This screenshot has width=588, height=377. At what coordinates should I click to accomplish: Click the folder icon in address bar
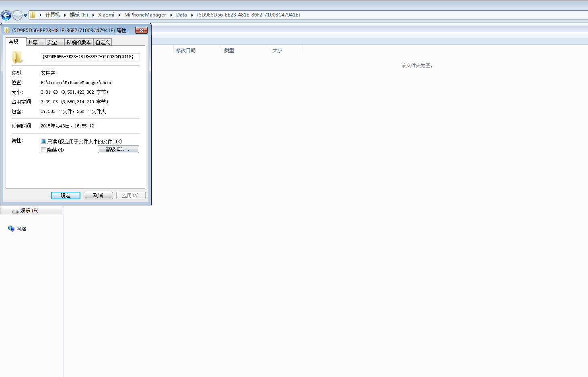coord(33,15)
